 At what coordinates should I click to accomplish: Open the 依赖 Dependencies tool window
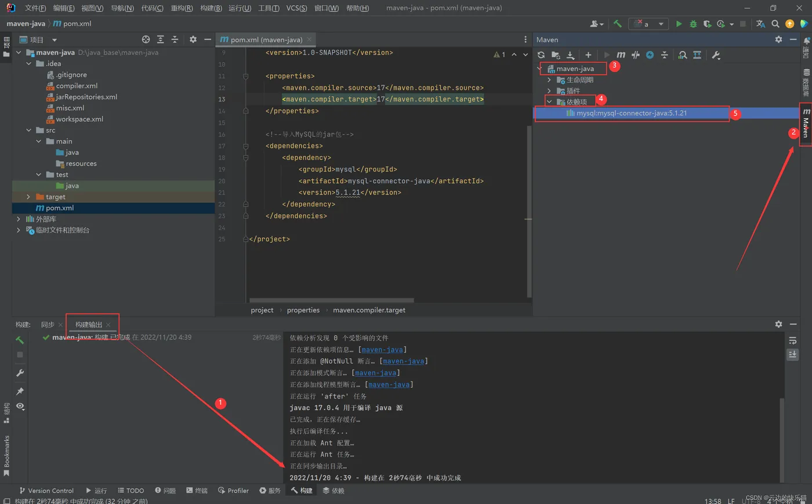(x=333, y=491)
